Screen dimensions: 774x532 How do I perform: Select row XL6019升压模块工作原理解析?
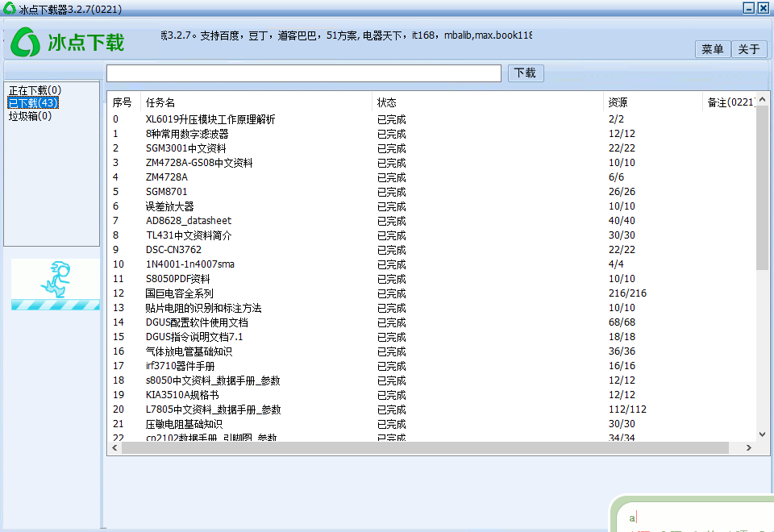pos(432,119)
